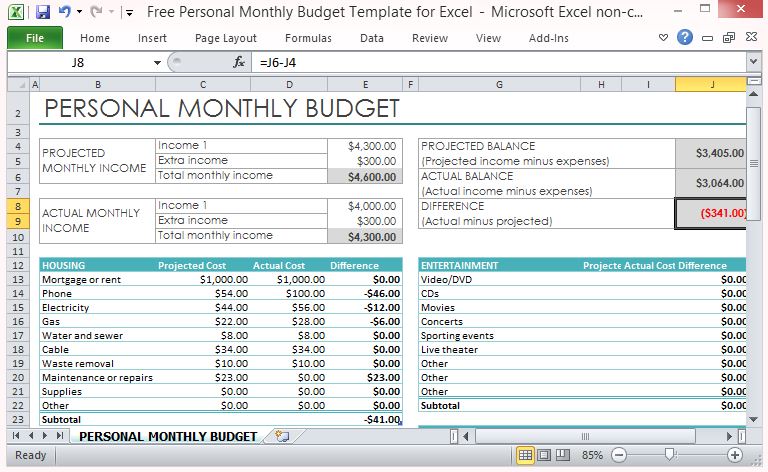Click the Insert Function fx icon
The image size is (768, 472).
point(239,62)
